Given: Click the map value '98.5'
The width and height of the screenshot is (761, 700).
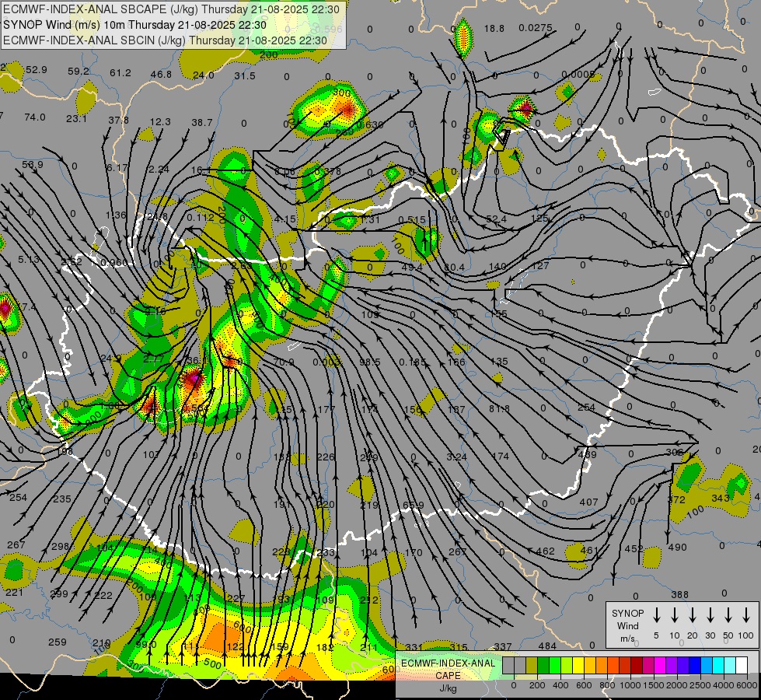Looking at the screenshot, I should pyautogui.click(x=370, y=362).
